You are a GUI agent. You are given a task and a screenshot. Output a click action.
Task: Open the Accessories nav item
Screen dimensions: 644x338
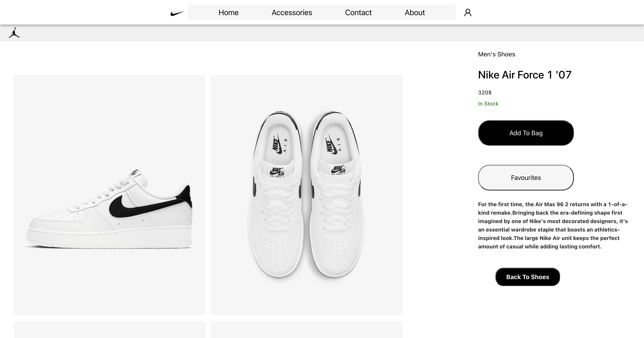(x=292, y=12)
